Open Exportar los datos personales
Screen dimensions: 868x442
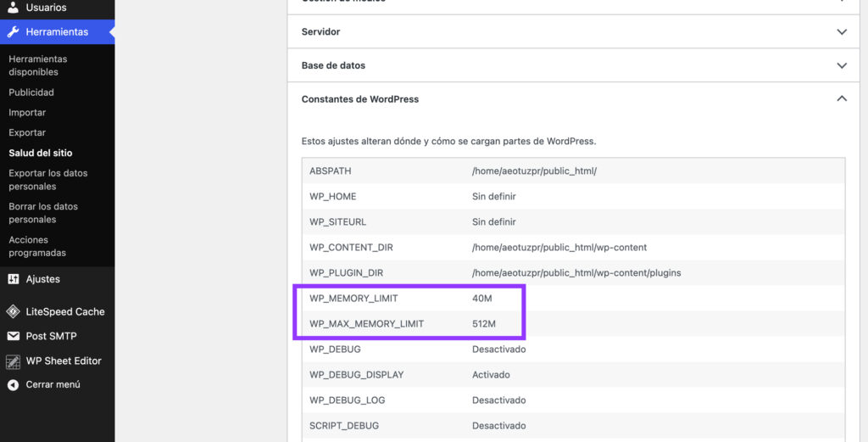(x=48, y=180)
